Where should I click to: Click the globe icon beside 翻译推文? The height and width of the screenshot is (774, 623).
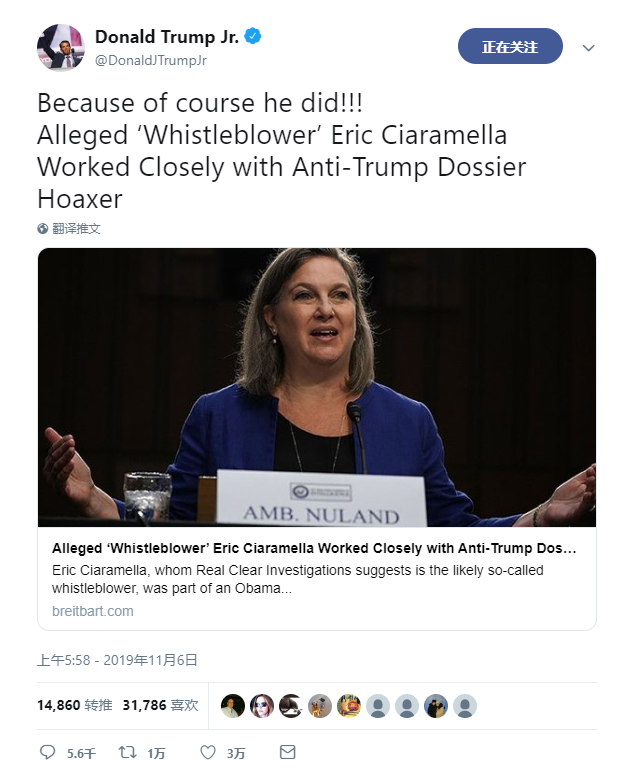43,228
